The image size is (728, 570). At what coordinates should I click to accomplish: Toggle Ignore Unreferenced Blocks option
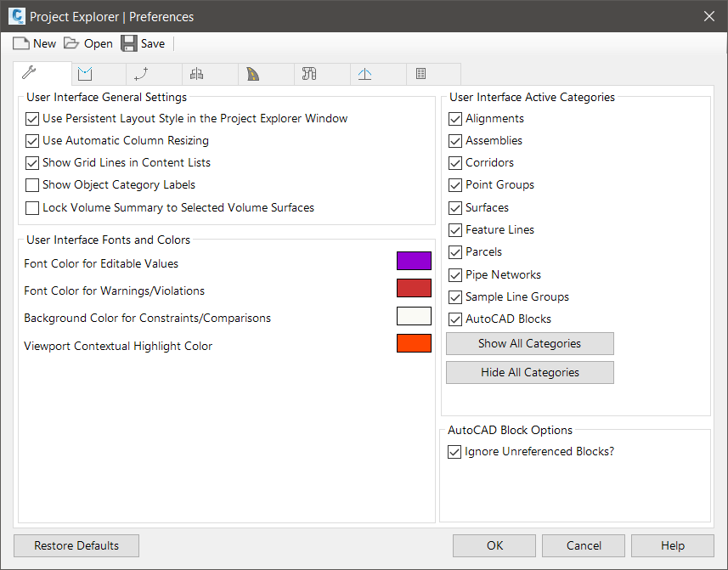pos(455,452)
